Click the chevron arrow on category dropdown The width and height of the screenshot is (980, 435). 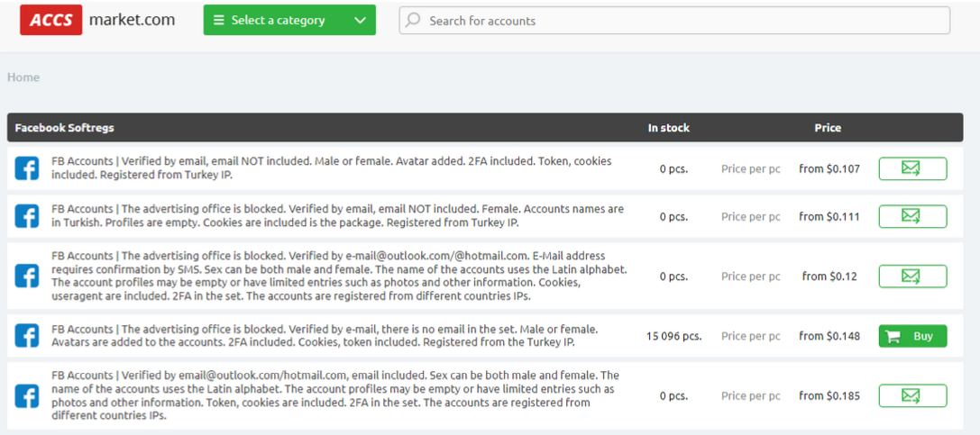(360, 20)
